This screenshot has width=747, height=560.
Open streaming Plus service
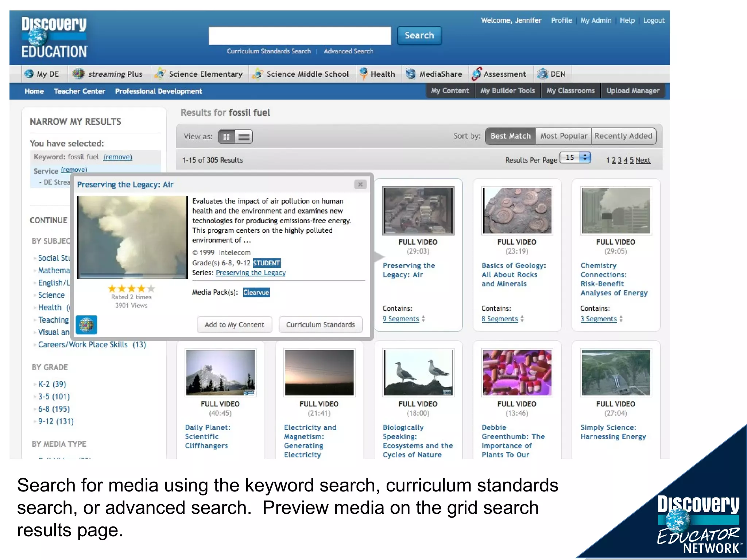[107, 74]
